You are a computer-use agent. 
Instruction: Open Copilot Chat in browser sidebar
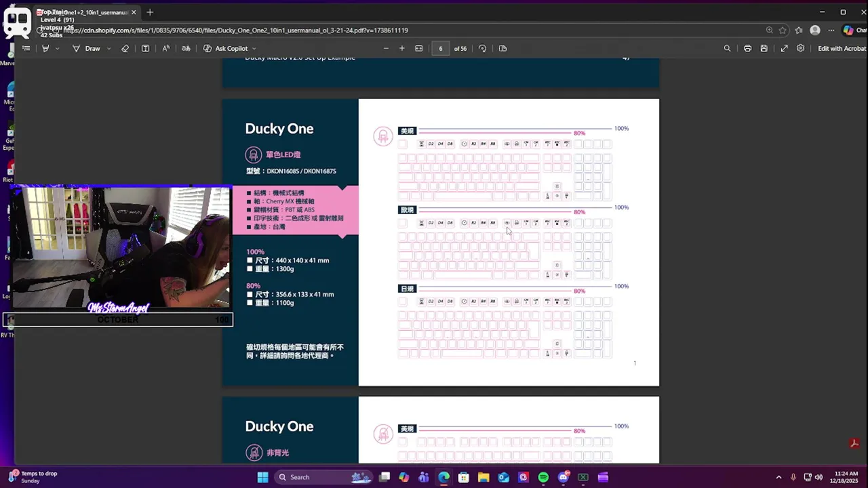pyautogui.click(x=854, y=30)
